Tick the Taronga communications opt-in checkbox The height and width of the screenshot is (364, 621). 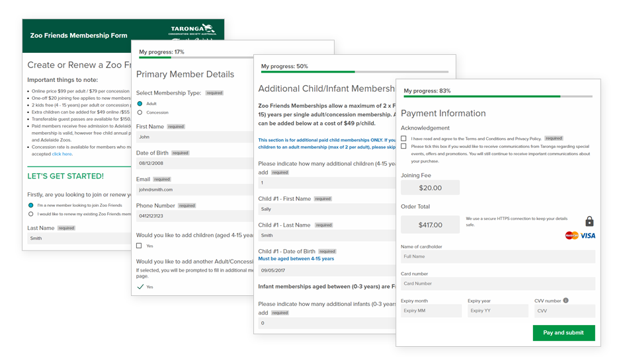(403, 146)
